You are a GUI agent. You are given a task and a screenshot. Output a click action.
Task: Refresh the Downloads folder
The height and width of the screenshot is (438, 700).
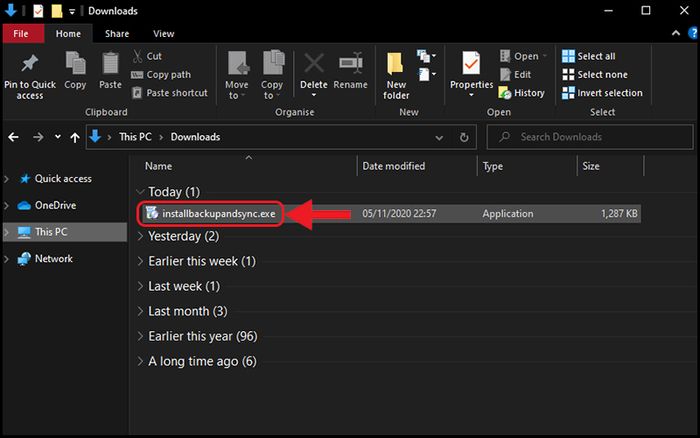tap(464, 137)
